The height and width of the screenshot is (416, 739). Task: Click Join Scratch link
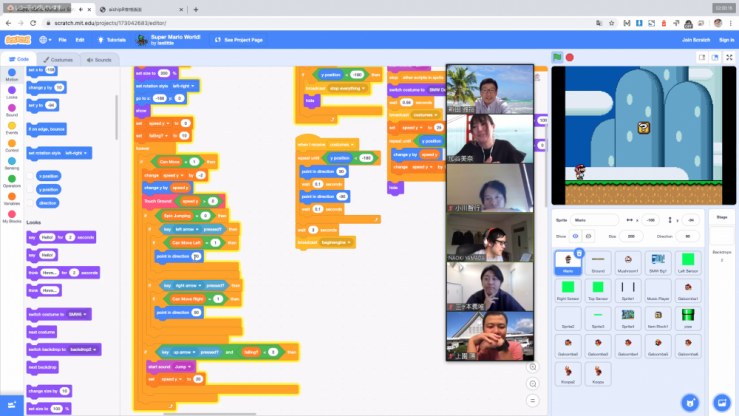click(x=696, y=40)
